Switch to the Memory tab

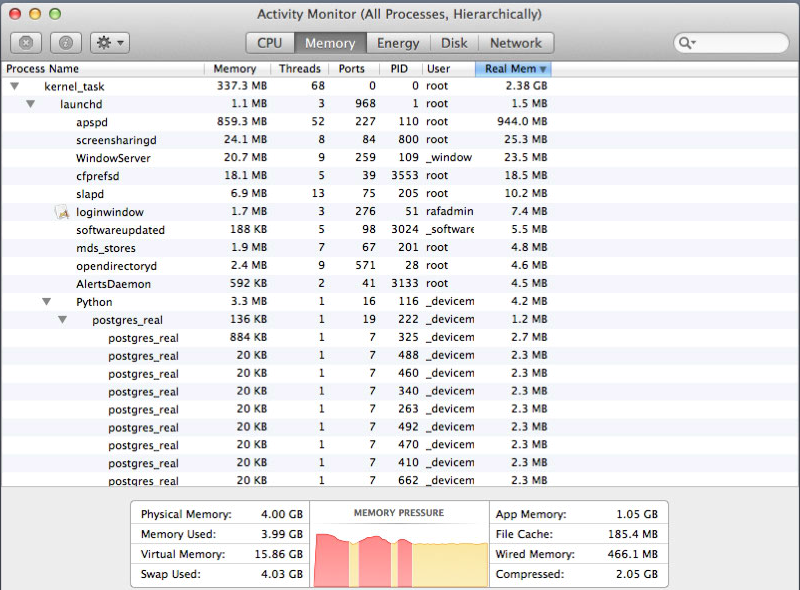(x=330, y=43)
